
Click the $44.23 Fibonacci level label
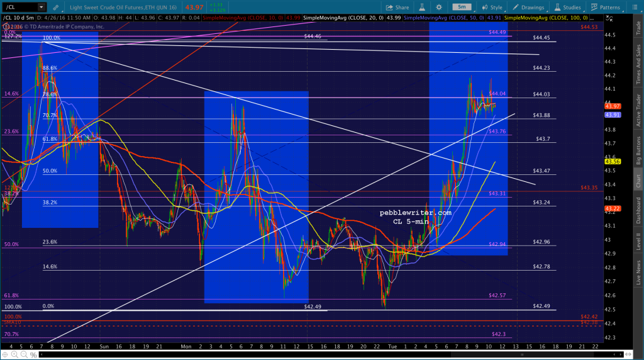click(x=541, y=68)
